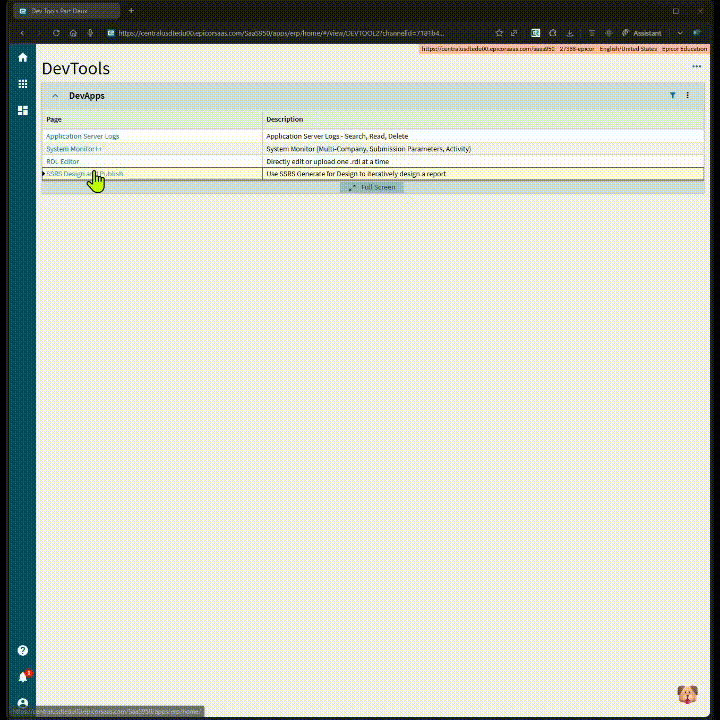Collapse the DevApps panel chevron

(x=55, y=96)
